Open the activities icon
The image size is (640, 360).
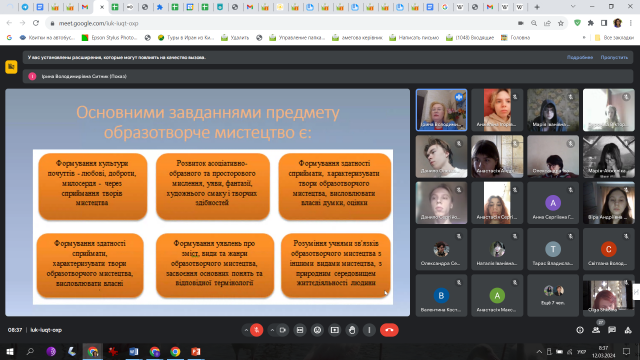(x=628, y=330)
